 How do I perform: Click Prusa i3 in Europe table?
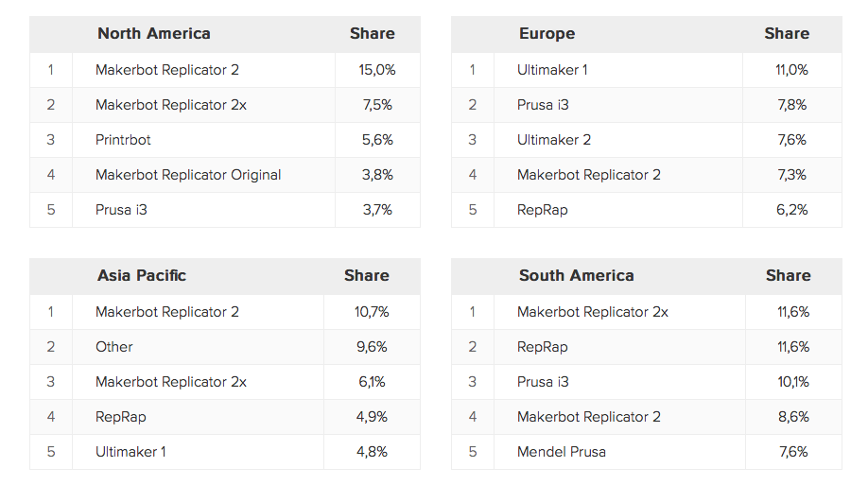tap(543, 105)
